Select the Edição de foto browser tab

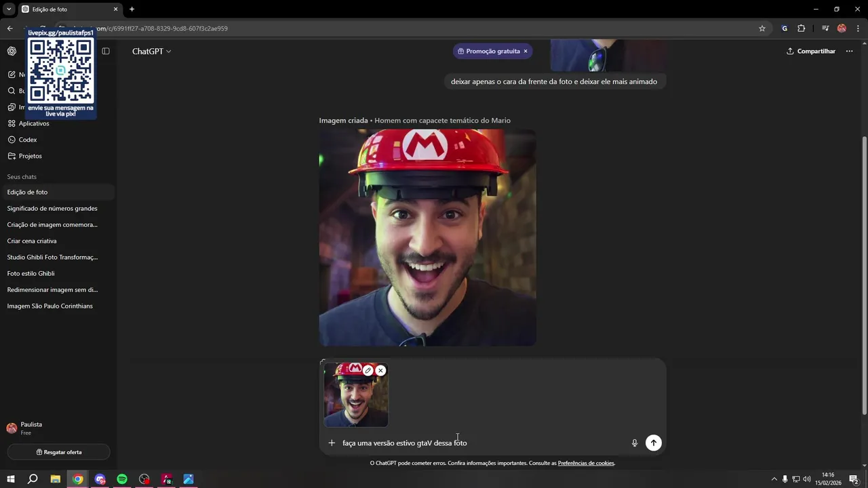[70, 9]
